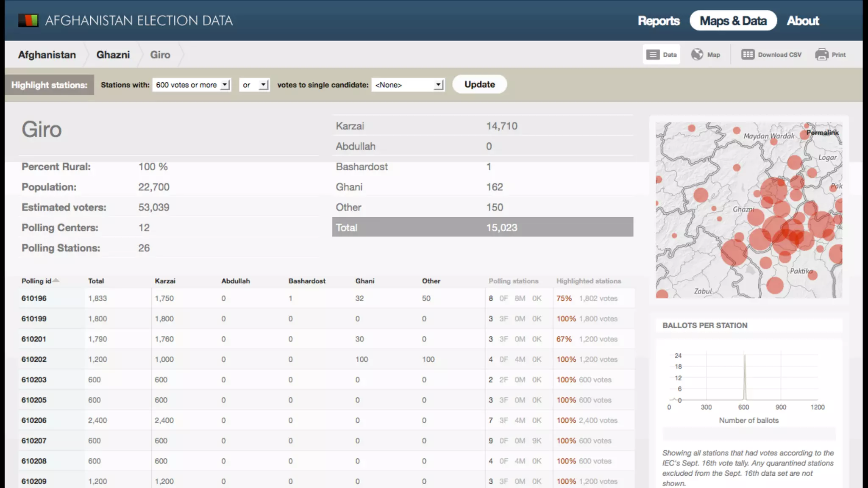The image size is (868, 488).
Task: Click the 67% highlighted value for 610201
Action: click(564, 339)
